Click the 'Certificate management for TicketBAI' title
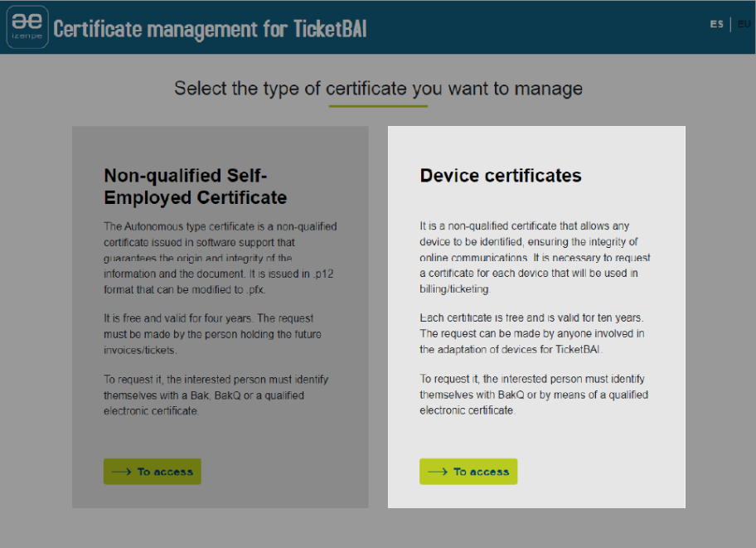Viewport: 756px width, 548px height. [x=210, y=28]
